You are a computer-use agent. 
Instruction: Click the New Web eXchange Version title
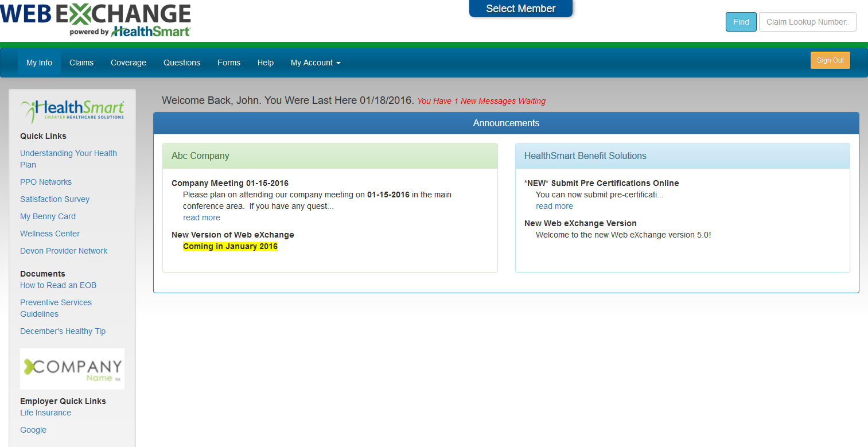(581, 223)
